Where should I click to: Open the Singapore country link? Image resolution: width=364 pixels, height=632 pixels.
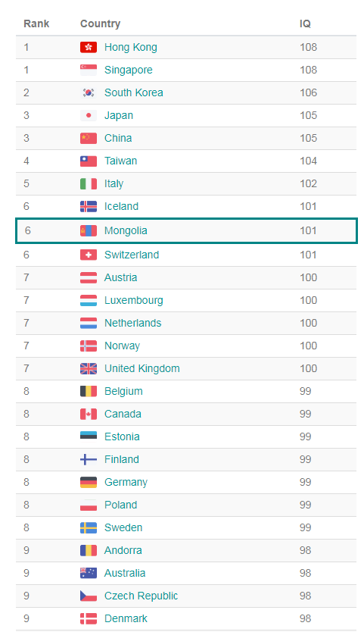(129, 70)
